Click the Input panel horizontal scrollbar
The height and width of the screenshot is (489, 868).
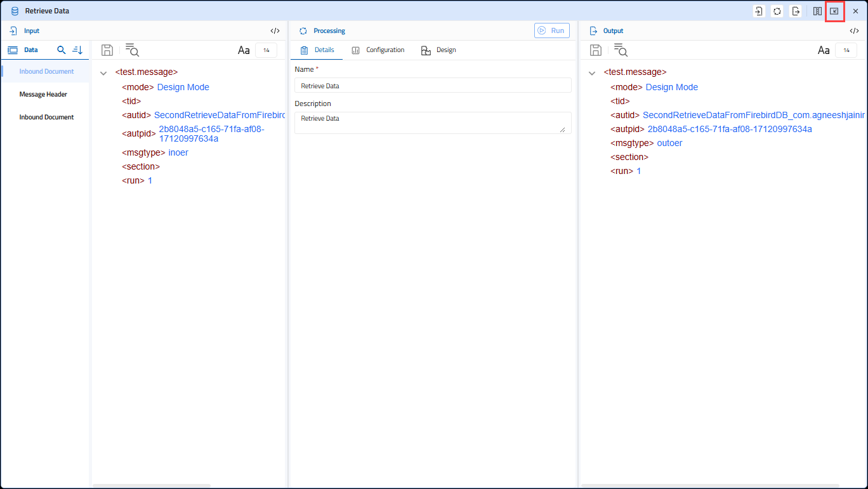(x=151, y=486)
